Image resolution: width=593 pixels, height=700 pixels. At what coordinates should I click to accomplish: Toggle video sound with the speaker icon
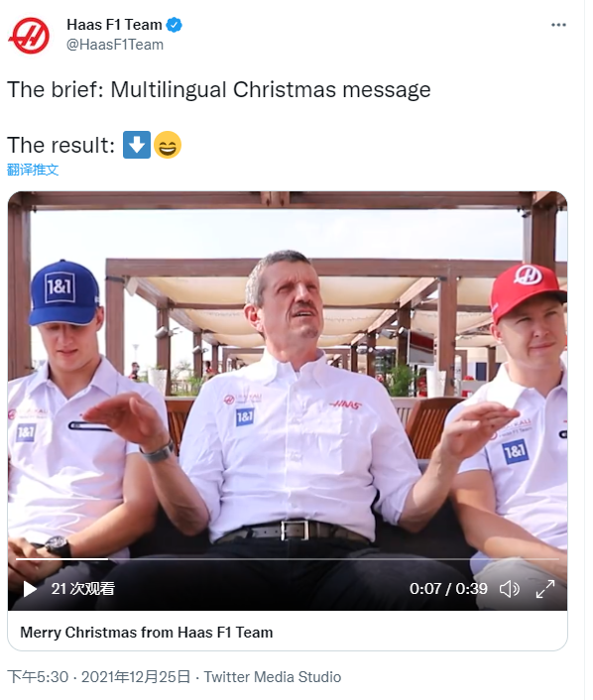[x=509, y=589]
